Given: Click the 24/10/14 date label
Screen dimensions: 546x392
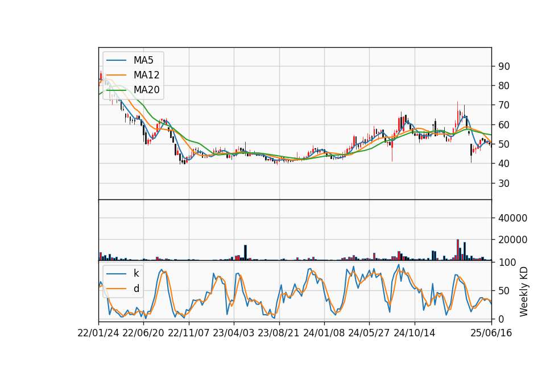Looking at the screenshot, I should click(415, 333).
